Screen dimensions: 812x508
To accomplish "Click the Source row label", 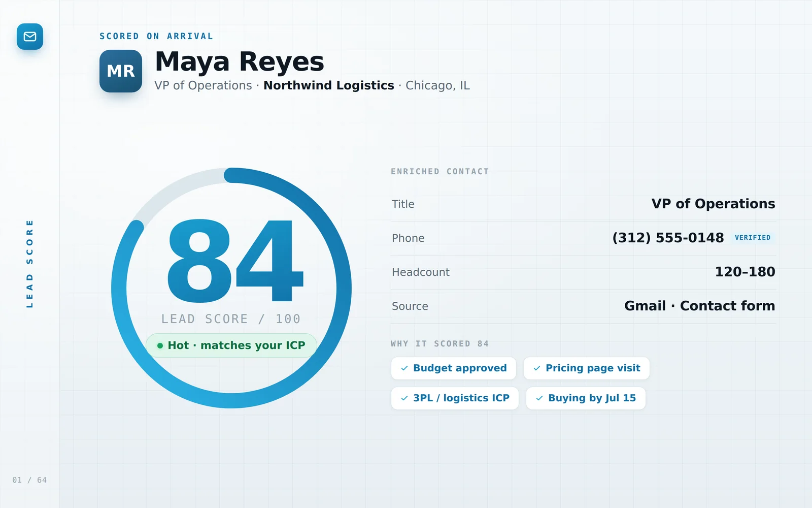I will coord(410,306).
